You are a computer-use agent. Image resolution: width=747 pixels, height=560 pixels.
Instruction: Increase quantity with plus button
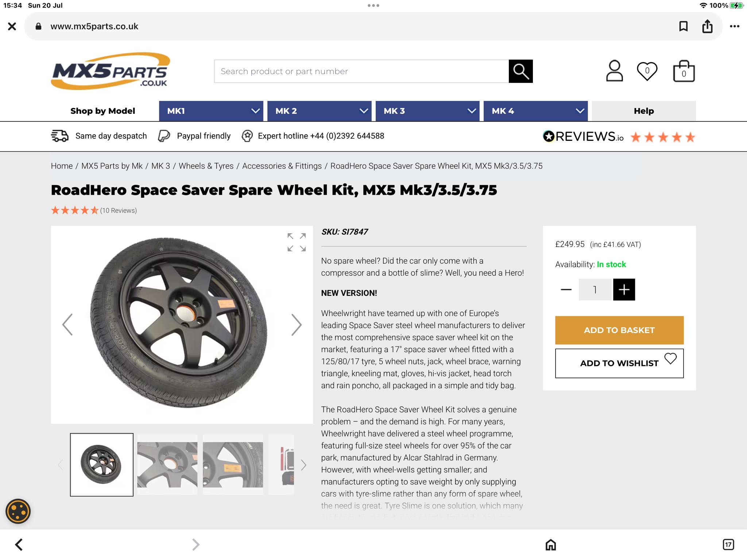pos(624,290)
